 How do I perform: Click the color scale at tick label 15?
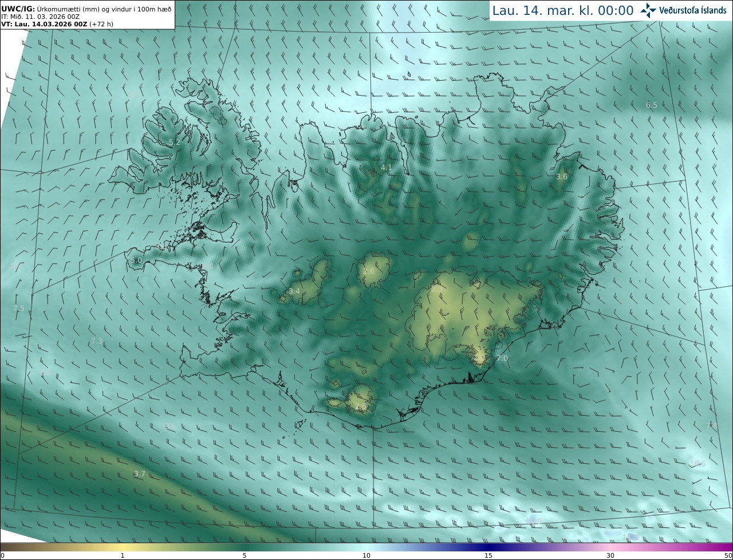pyautogui.click(x=488, y=555)
